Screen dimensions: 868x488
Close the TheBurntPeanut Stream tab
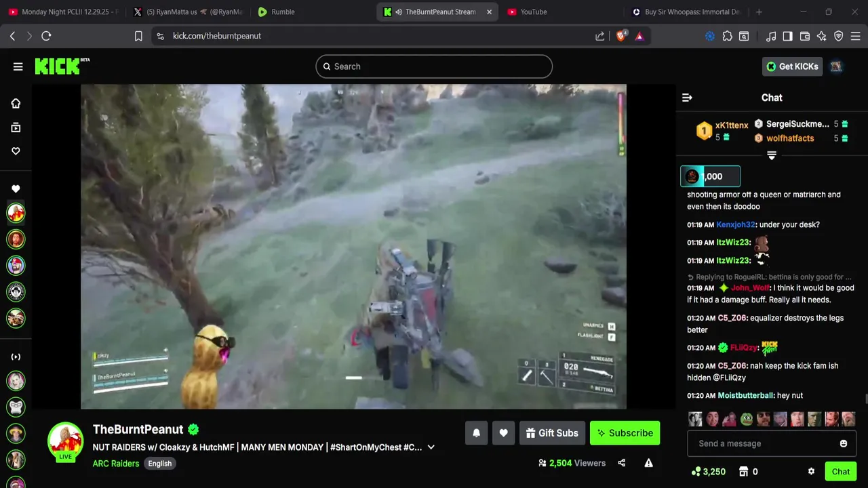(489, 12)
